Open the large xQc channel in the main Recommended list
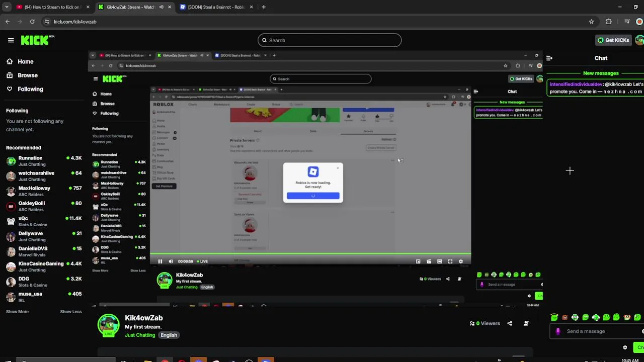The width and height of the screenshot is (644, 362). (44, 221)
